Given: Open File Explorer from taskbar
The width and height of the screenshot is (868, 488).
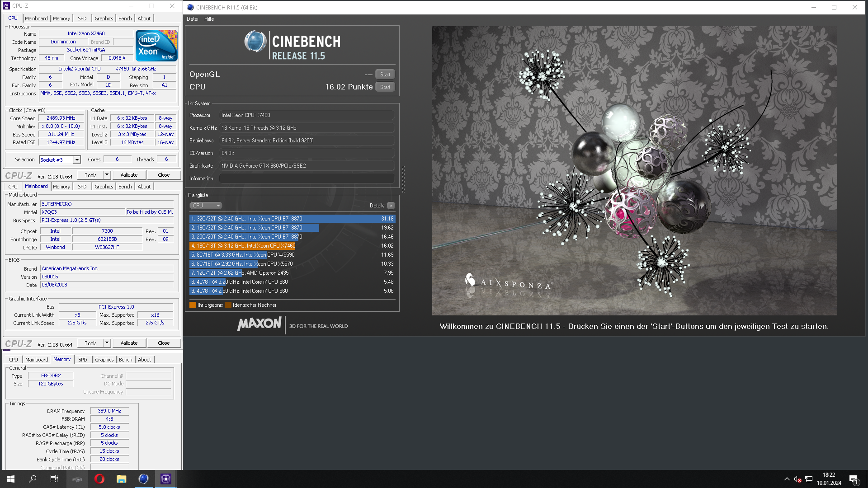Looking at the screenshot, I should pos(121,479).
